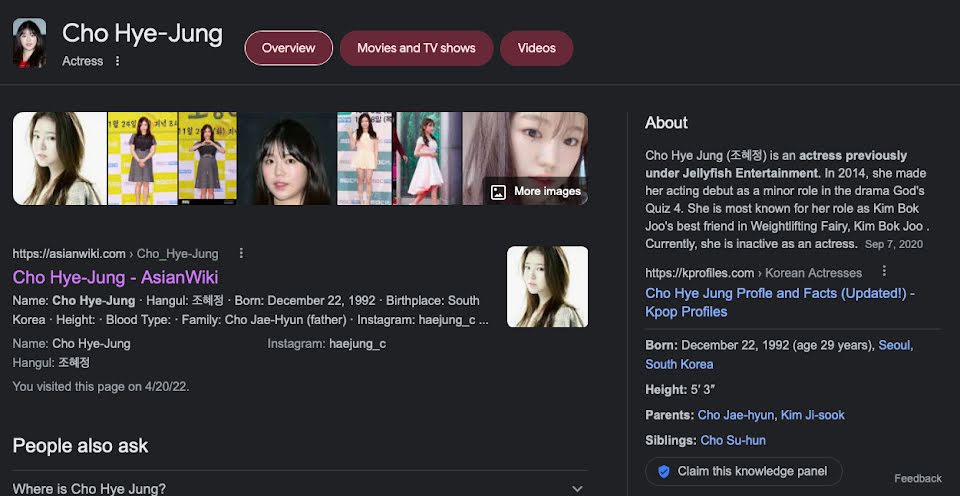The height and width of the screenshot is (496, 960).
Task: Click the Cho Hye-Jung title heading
Action: coord(142,33)
